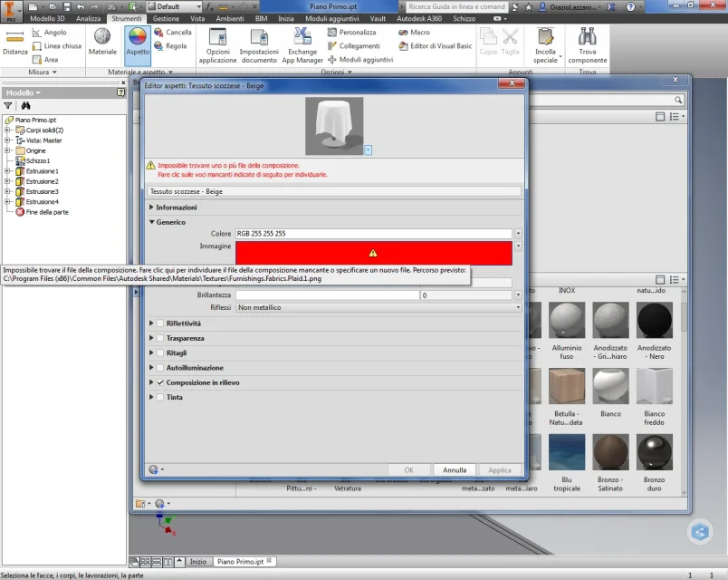
Task: Open the Macro tool
Action: point(414,33)
